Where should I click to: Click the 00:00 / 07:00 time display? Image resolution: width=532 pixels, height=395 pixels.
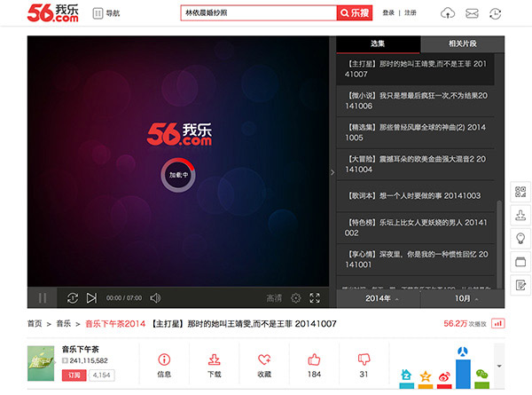tap(124, 298)
